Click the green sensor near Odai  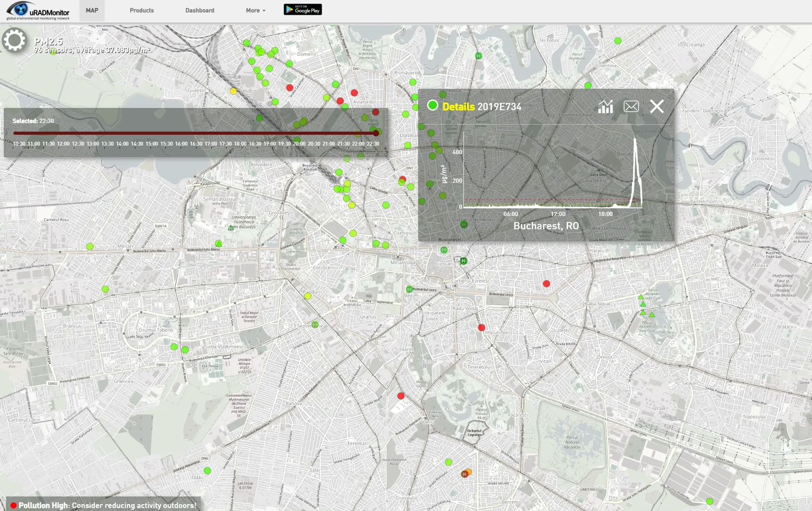point(207,470)
